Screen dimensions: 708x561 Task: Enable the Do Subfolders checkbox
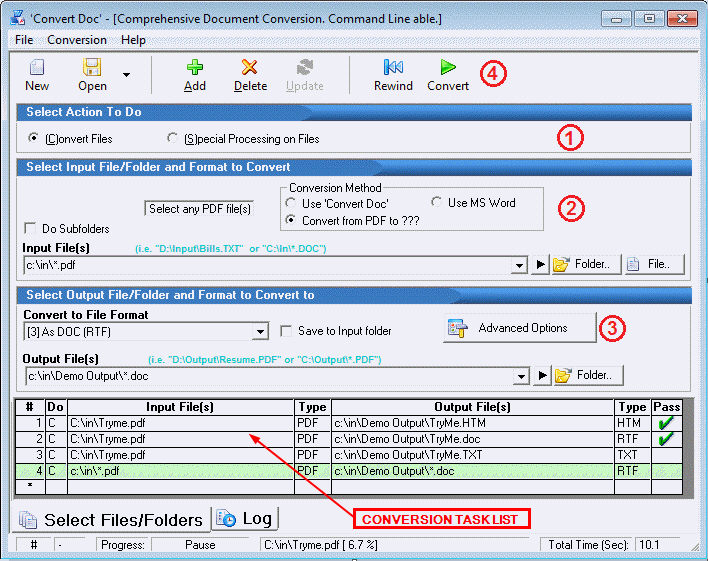(x=30, y=229)
